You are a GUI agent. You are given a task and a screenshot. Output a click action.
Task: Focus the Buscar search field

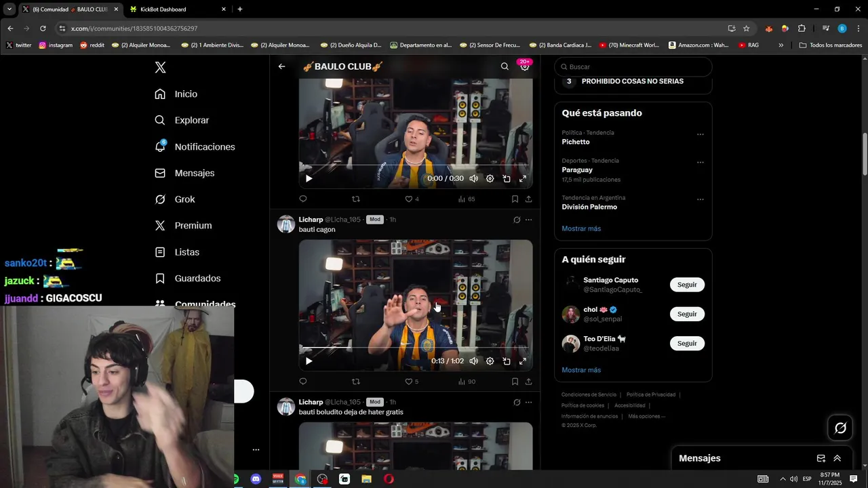633,66
